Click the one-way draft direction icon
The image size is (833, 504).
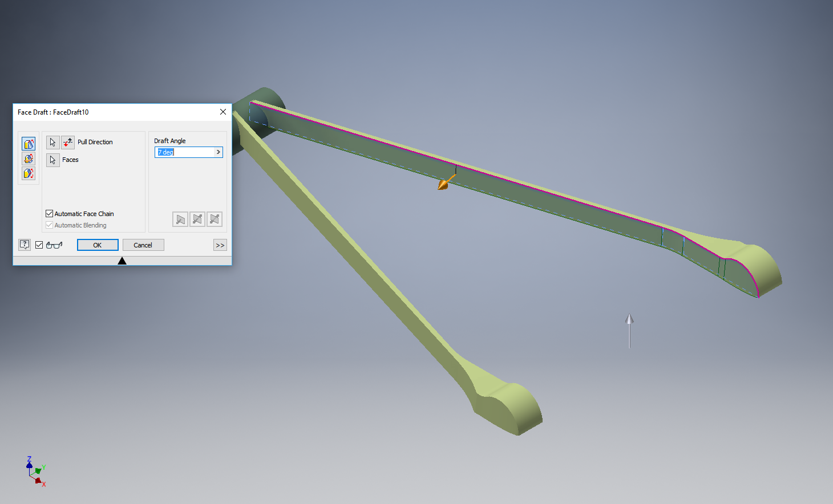[x=180, y=219]
